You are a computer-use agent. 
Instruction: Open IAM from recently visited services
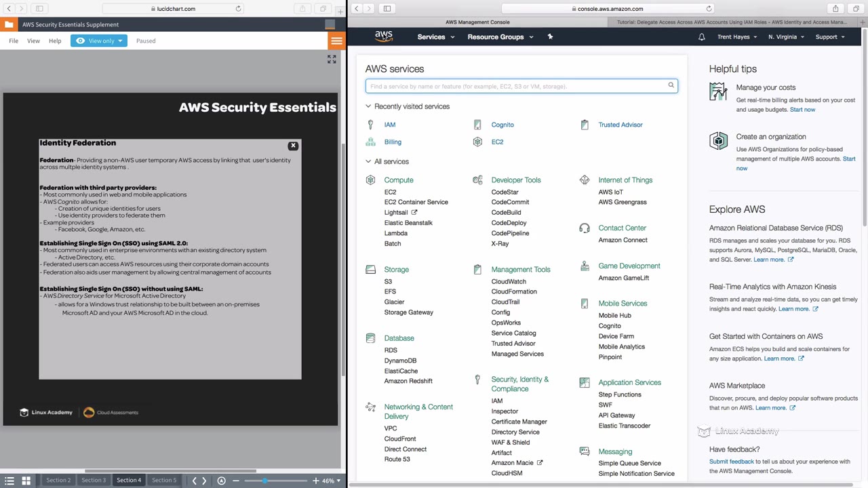point(390,125)
